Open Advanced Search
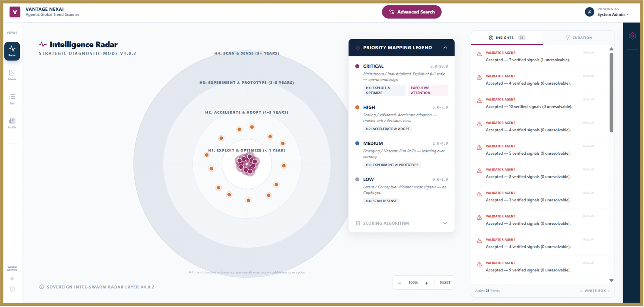Image resolution: width=644 pixels, height=307 pixels. pos(412,12)
